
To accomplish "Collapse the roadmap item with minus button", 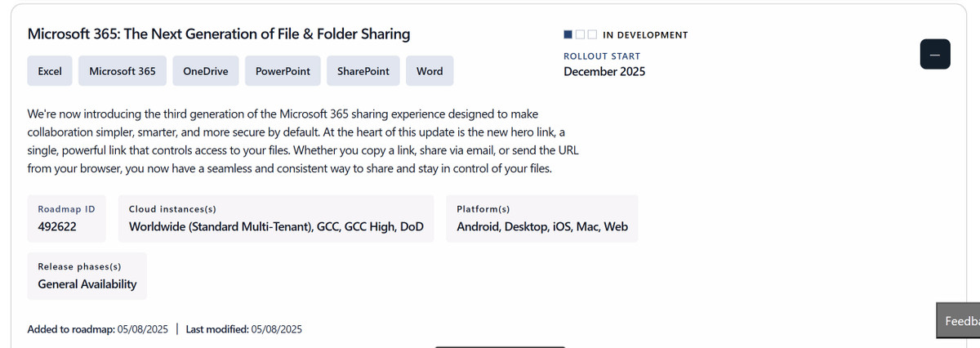I will point(935,54).
